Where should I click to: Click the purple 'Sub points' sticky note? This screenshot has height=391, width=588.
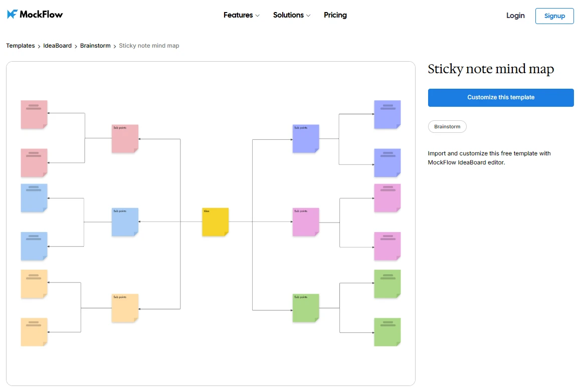click(x=306, y=139)
